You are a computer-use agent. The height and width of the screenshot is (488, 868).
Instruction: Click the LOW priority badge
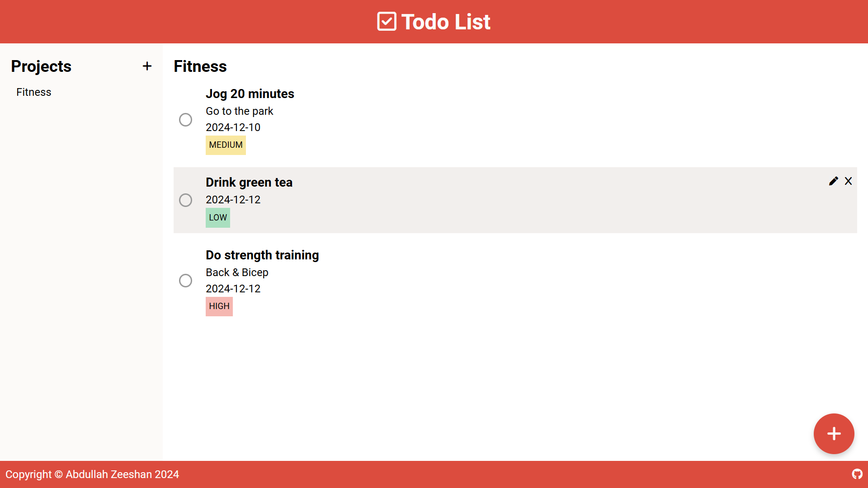coord(217,218)
